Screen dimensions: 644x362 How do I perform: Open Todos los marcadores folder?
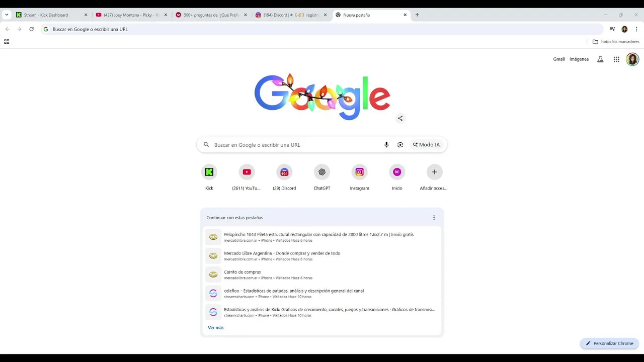[616, 42]
